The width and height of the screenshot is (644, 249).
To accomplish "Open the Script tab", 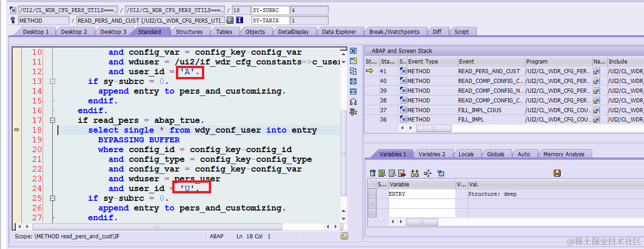I will 462,32.
